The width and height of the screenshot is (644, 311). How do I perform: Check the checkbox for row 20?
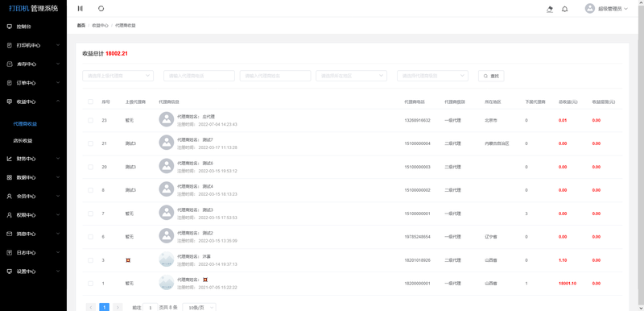coord(90,167)
